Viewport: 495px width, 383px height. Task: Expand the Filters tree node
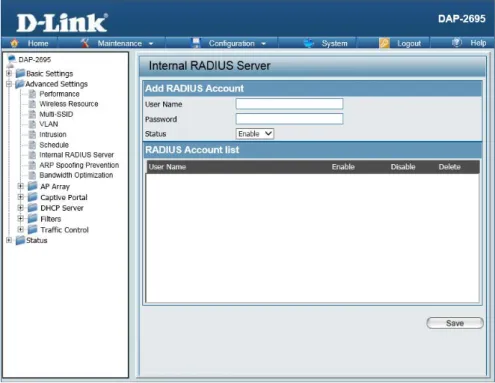point(21,219)
